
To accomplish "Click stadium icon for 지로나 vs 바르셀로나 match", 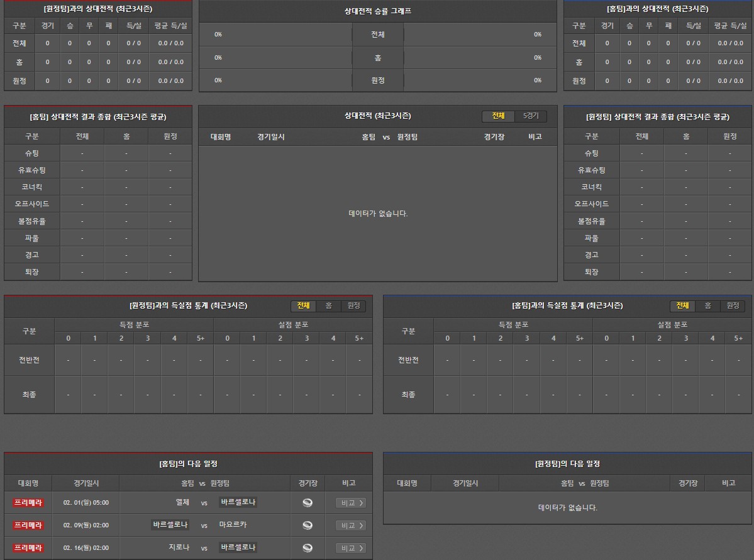I will [x=308, y=548].
